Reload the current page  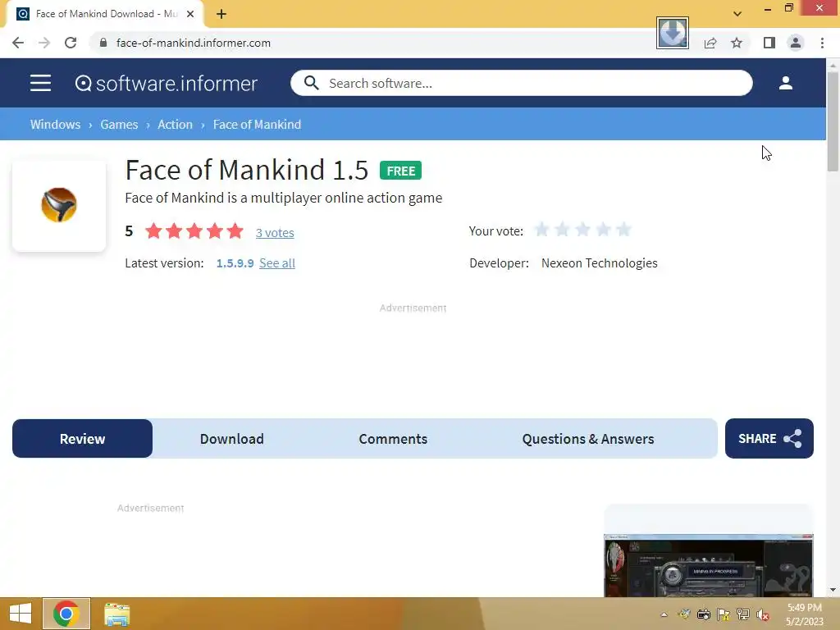tap(71, 43)
